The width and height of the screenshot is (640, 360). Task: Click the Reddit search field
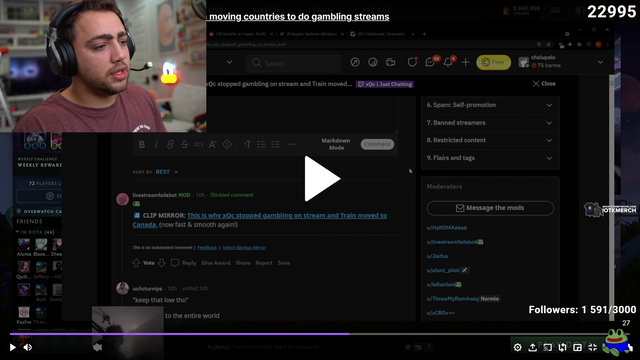(x=293, y=63)
